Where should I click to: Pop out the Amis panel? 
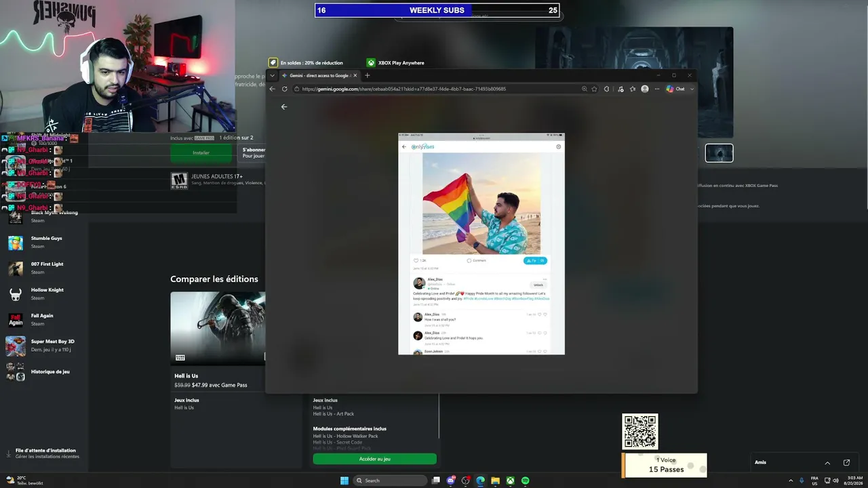[846, 463]
